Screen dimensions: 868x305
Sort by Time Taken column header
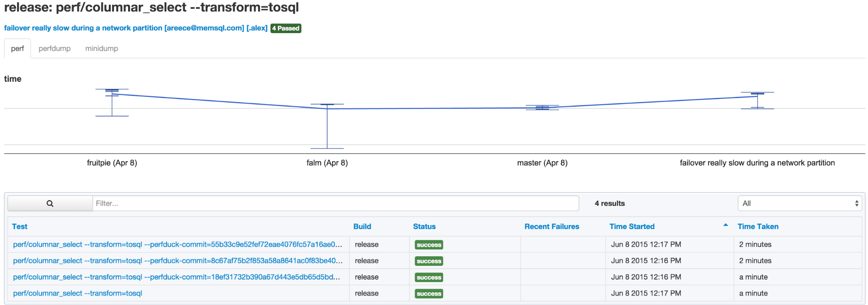coord(758,226)
